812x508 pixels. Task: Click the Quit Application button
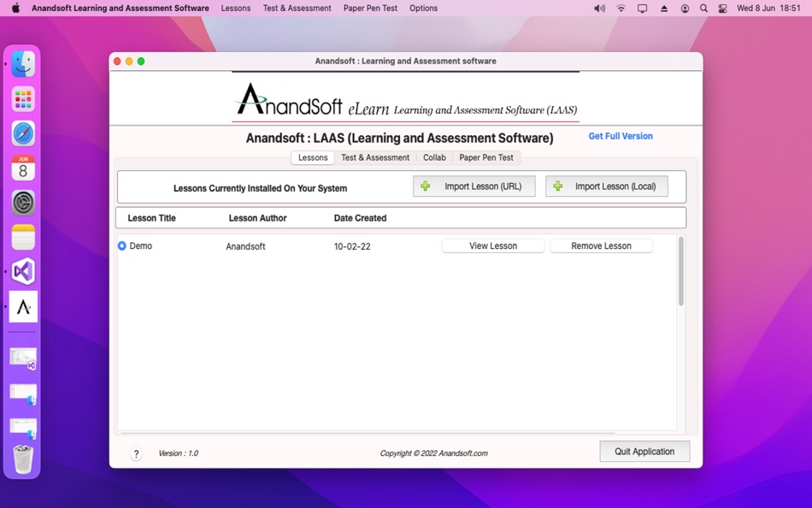coord(644,452)
